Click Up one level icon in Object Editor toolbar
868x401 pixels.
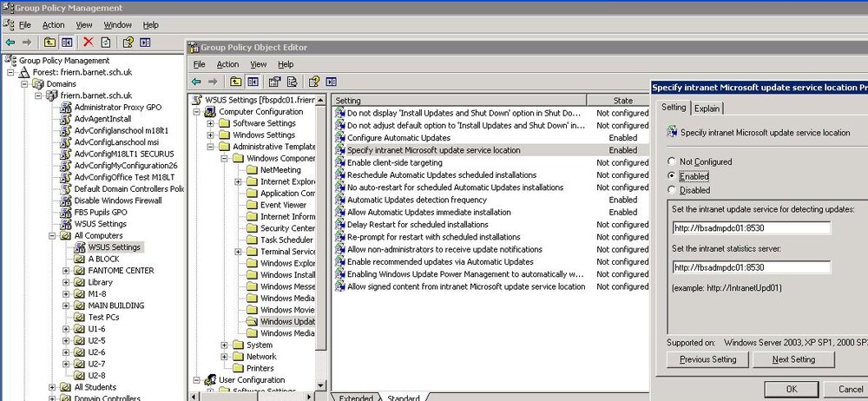coord(236,82)
